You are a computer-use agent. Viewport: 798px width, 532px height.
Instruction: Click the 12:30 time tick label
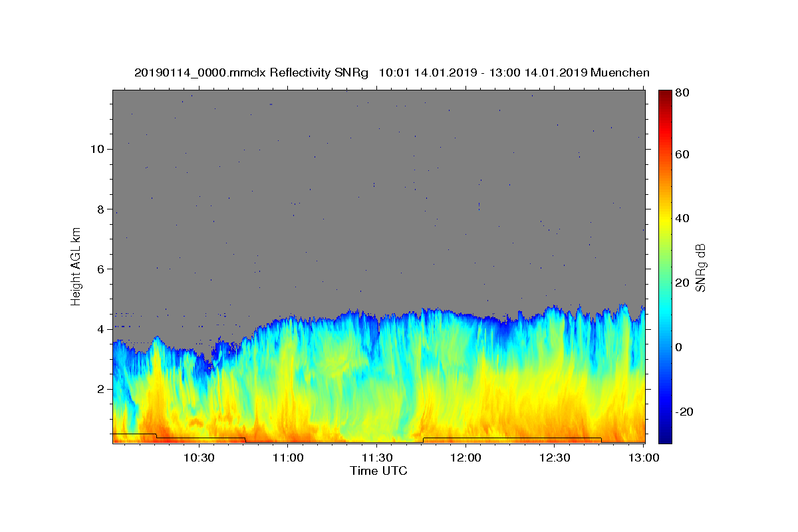tap(555, 458)
